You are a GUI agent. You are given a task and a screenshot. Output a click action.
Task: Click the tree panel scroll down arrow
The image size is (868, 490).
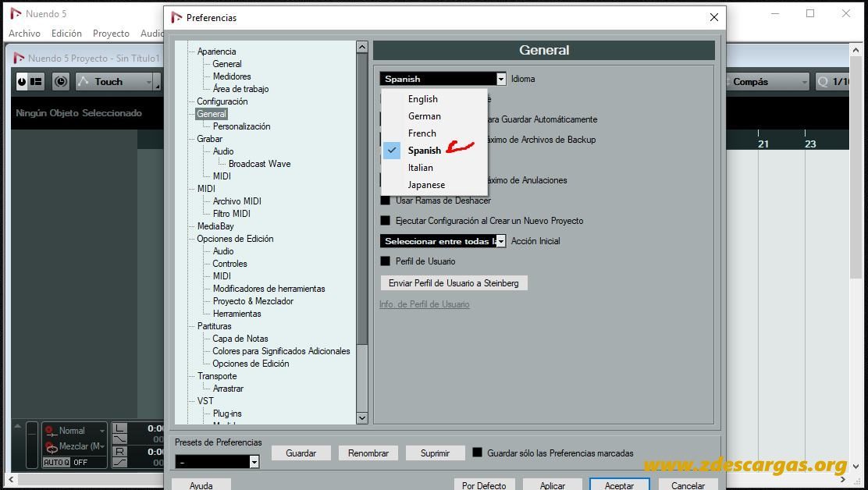pos(362,418)
